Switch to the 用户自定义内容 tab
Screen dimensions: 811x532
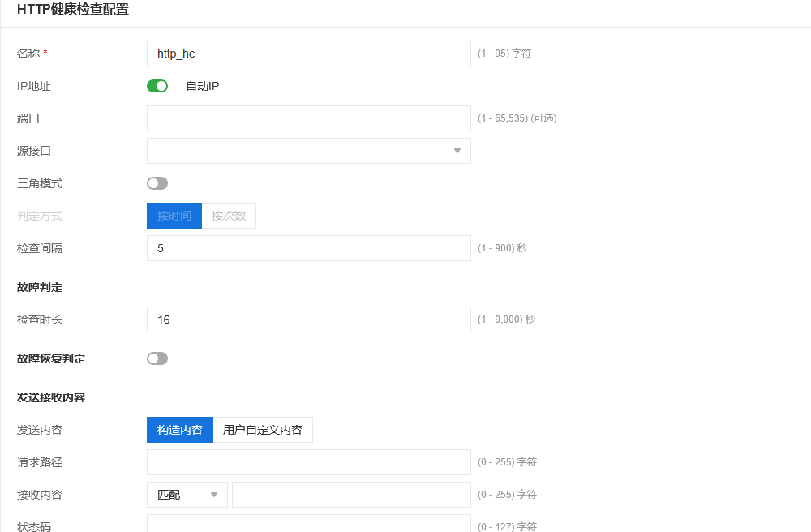tap(263, 430)
